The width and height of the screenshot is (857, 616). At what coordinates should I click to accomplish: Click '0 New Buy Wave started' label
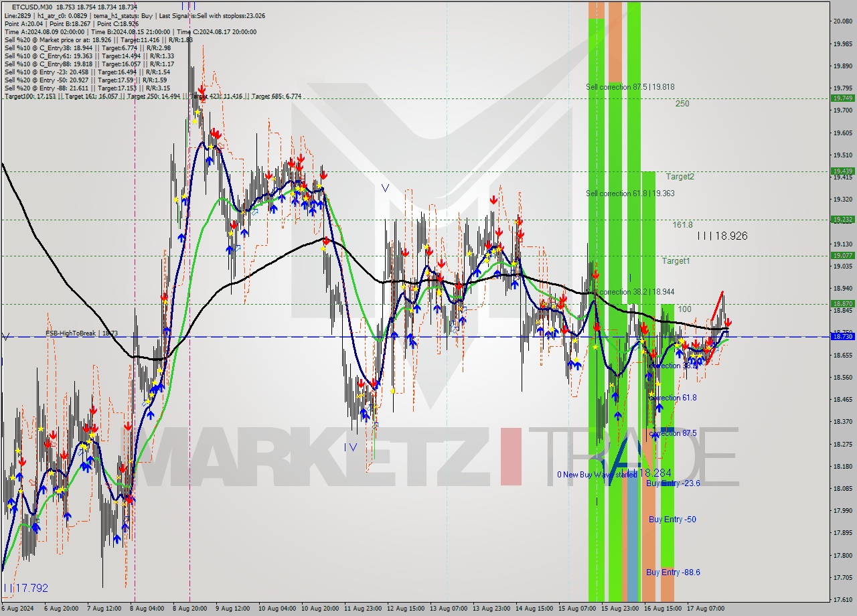click(x=597, y=475)
